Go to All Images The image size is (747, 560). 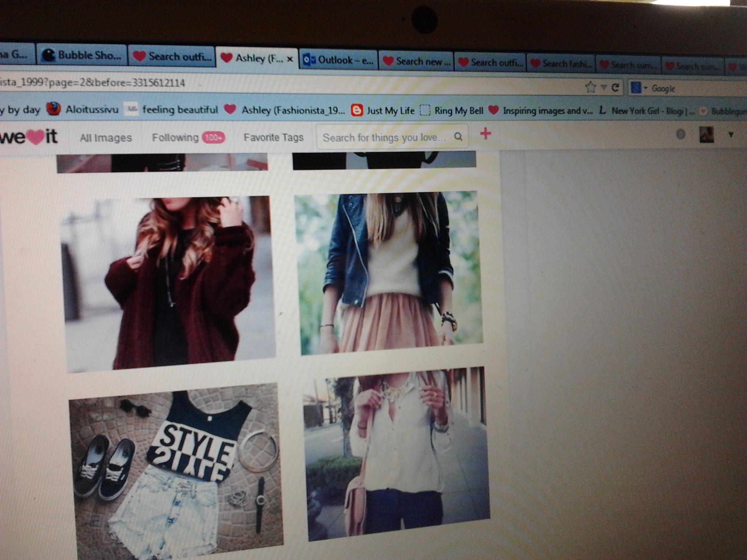106,138
